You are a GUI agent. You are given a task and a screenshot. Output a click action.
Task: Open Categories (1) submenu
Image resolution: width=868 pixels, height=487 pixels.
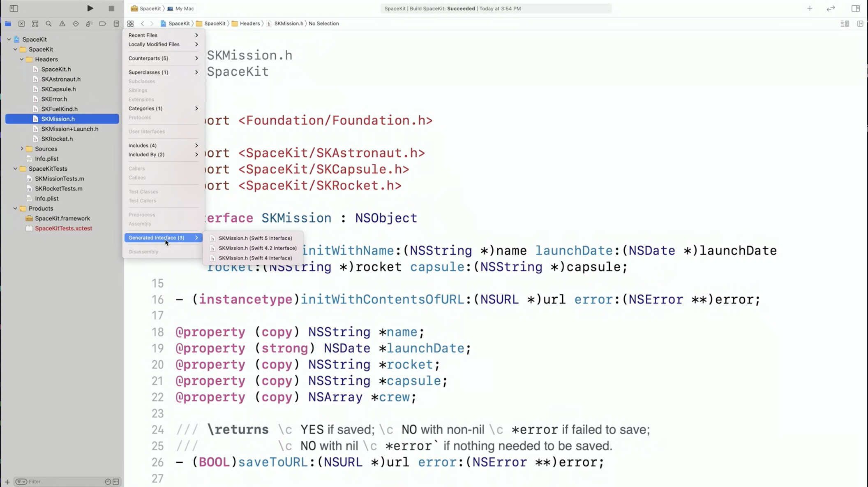163,109
